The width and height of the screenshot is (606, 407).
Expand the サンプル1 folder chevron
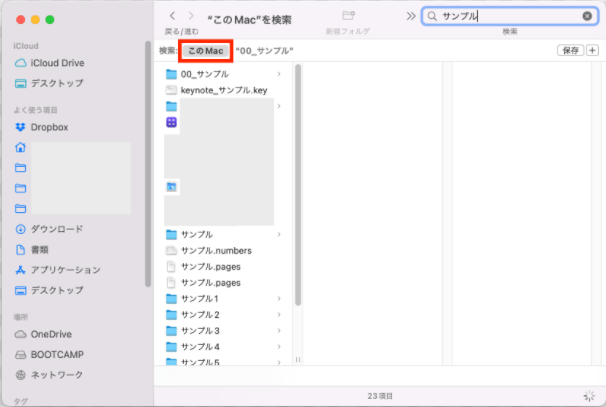click(x=279, y=298)
